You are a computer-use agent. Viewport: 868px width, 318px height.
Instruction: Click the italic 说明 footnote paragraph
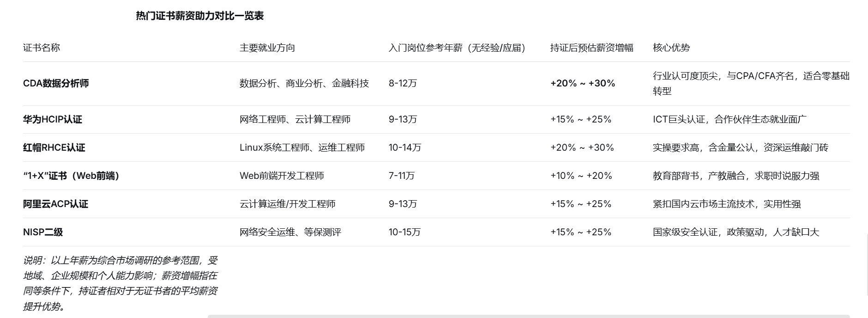point(120,283)
